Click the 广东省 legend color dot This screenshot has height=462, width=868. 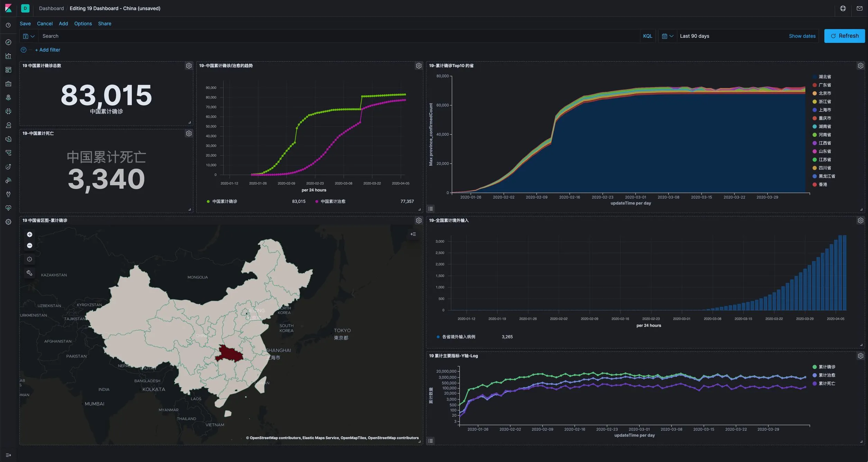pos(814,85)
